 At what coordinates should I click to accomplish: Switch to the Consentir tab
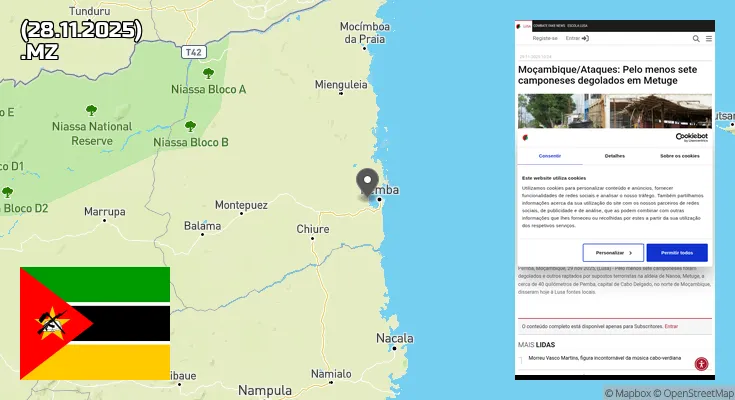(x=550, y=156)
